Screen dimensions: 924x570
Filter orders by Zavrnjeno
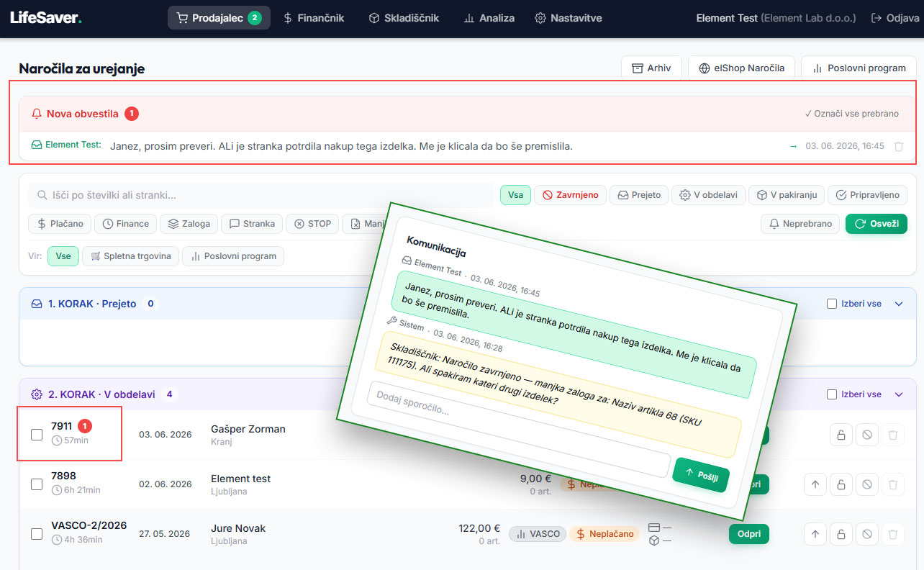[x=570, y=195]
